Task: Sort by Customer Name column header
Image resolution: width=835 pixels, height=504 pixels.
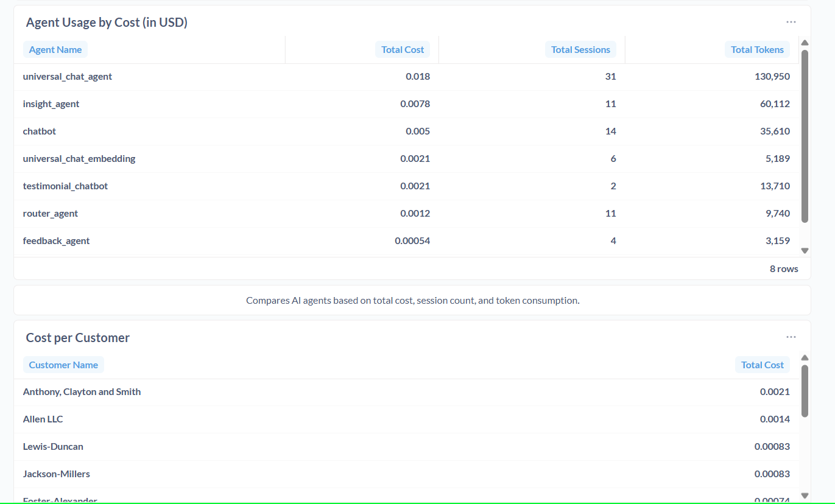Action: (x=63, y=365)
